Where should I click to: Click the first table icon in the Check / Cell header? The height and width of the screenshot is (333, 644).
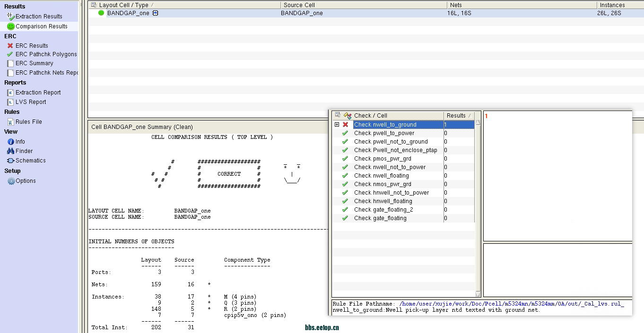(x=338, y=115)
